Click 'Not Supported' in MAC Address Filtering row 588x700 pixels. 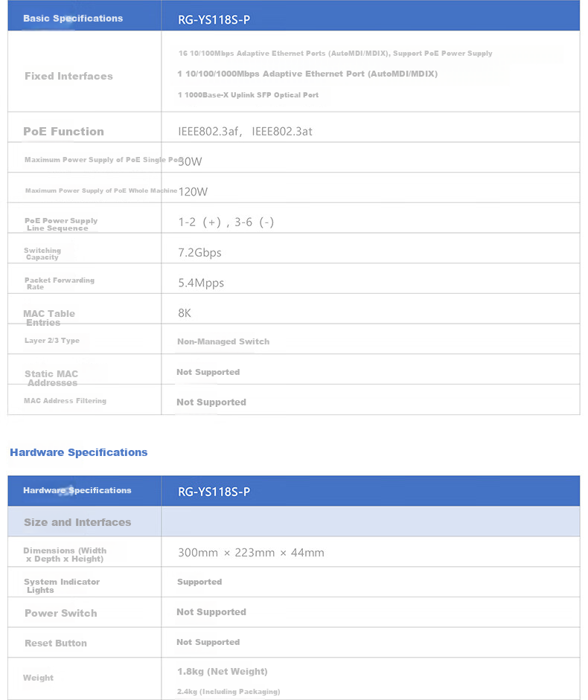point(211,402)
